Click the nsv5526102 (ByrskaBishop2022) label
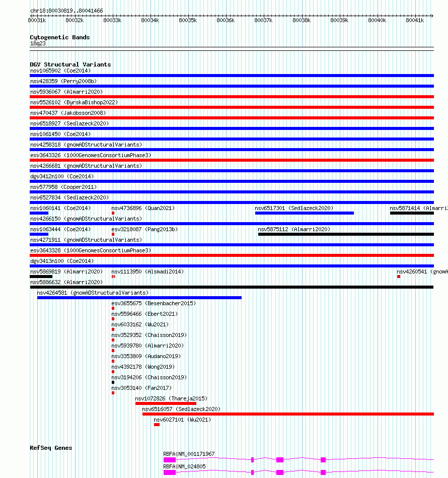The width and height of the screenshot is (448, 478). coord(74,102)
